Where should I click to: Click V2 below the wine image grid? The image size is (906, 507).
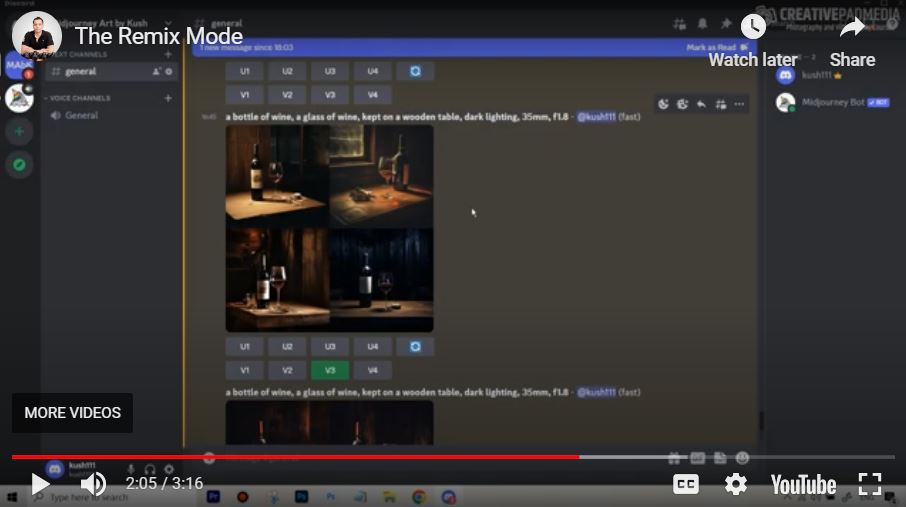click(287, 370)
